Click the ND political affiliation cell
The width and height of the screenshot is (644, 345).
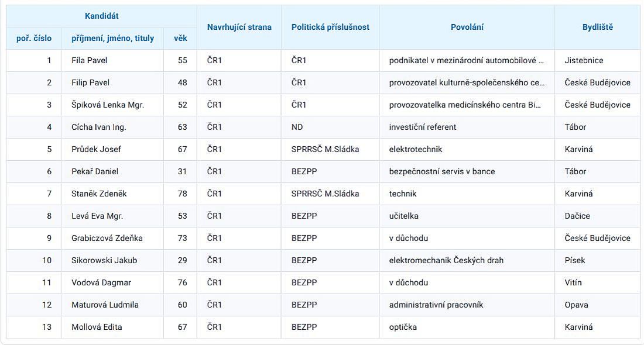point(297,127)
